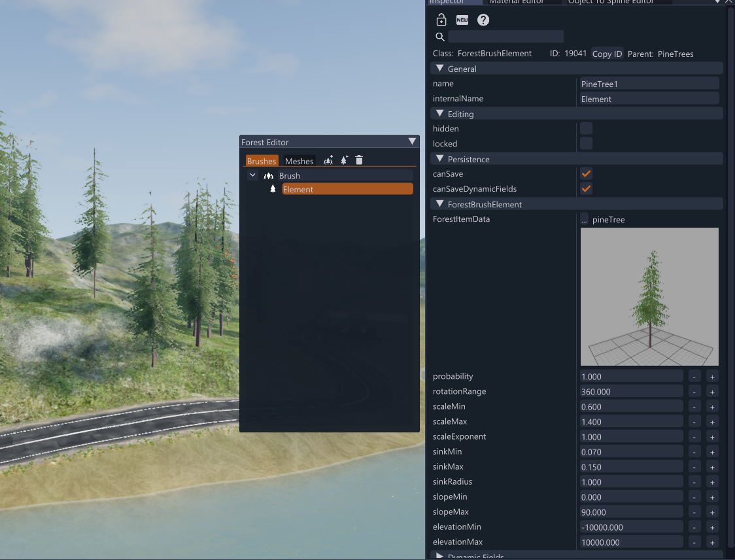Click the lock icon in Inspector toolbar
The height and width of the screenshot is (560, 735).
click(441, 20)
